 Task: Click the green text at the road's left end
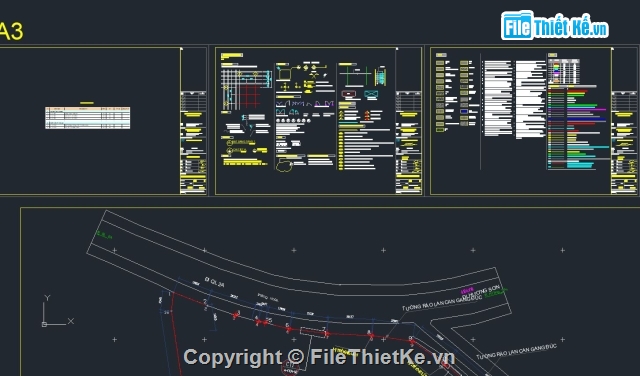pos(104,235)
